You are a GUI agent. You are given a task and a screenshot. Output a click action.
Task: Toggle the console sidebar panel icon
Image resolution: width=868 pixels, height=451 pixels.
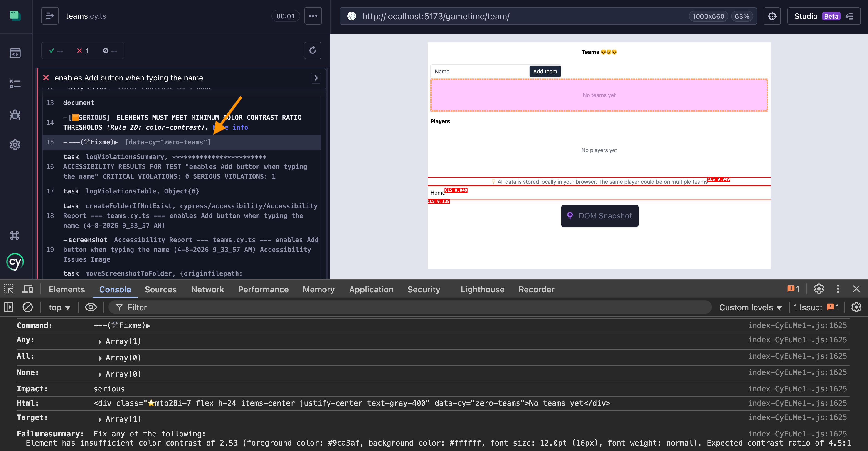(8, 307)
